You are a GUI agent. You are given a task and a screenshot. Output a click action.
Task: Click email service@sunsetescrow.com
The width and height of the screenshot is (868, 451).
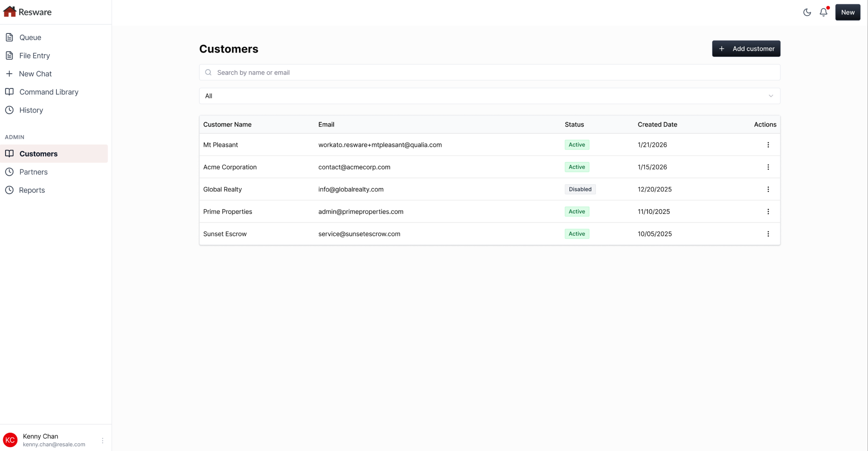coord(359,234)
